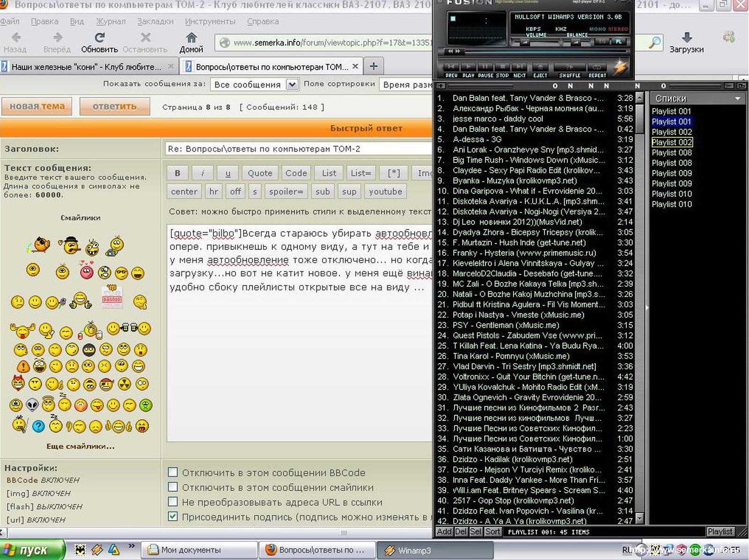Open the Загрузки downloads arrow icon
749x560 pixels.
pos(686,38)
